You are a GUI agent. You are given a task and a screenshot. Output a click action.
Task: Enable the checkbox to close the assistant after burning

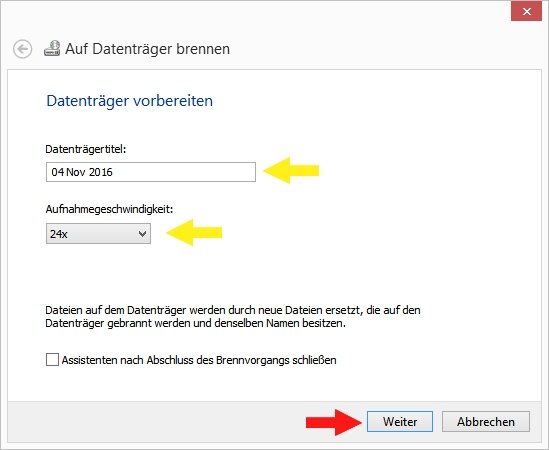coord(52,360)
